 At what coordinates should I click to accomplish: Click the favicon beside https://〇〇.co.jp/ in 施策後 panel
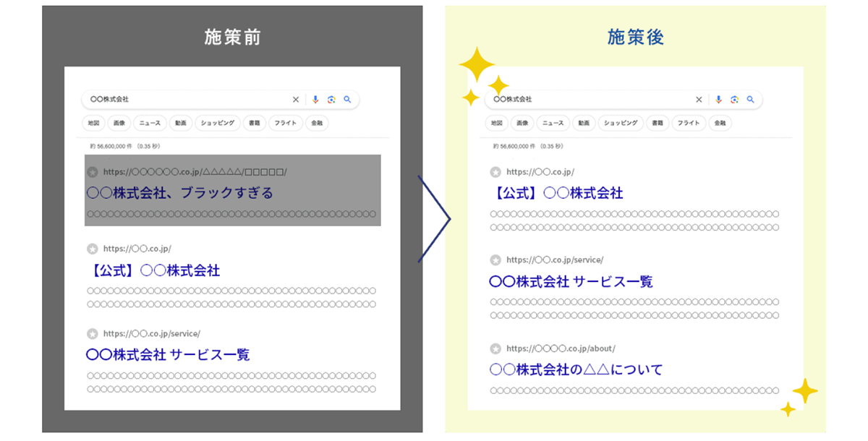coord(495,172)
